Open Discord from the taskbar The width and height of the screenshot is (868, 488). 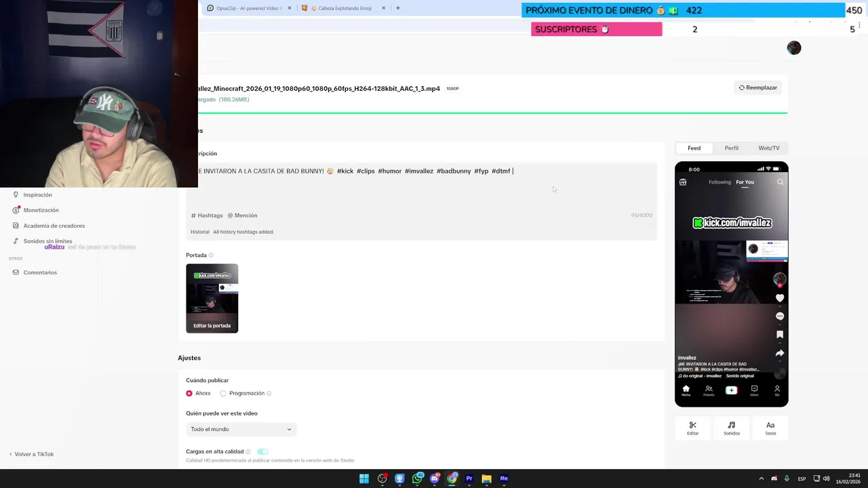[435, 479]
